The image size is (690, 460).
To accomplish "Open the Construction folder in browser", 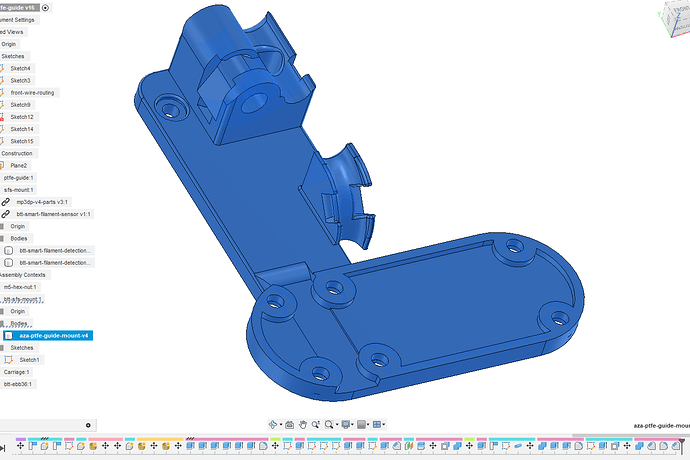I will [17, 154].
